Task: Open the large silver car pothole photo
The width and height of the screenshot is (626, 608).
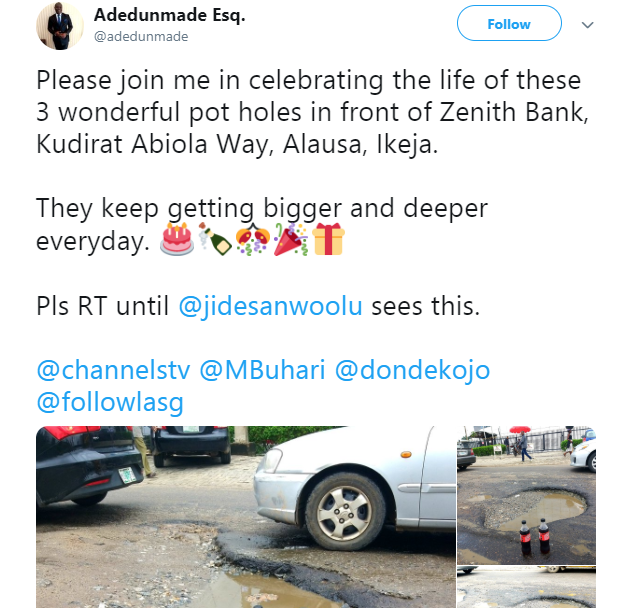Action: pyautogui.click(x=245, y=517)
